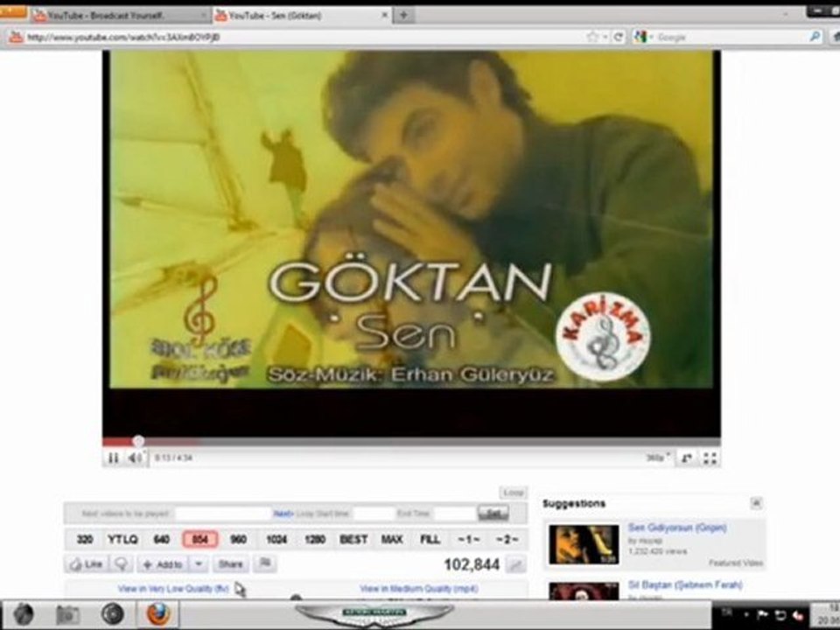Image resolution: width=840 pixels, height=630 pixels.
Task: Open Sen Gidiyorsun suggested video thumbnail
Action: (x=584, y=544)
